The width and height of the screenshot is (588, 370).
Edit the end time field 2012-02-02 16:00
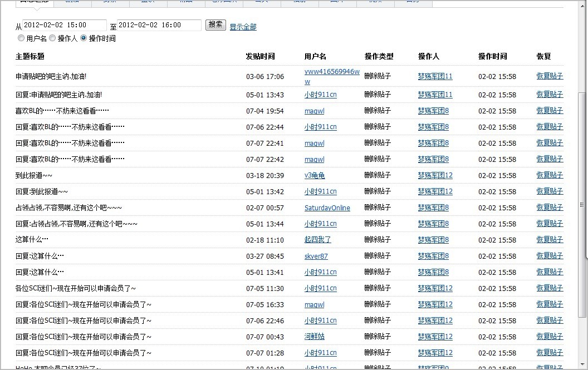[159, 25]
